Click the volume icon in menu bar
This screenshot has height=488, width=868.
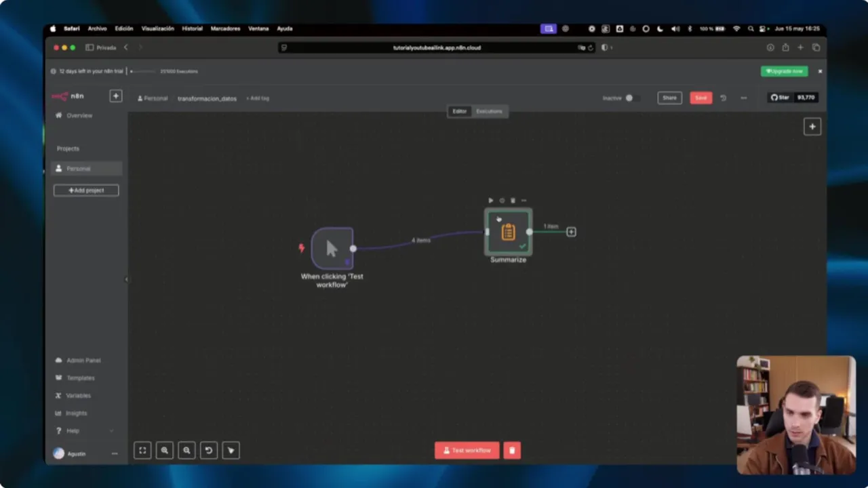click(675, 28)
